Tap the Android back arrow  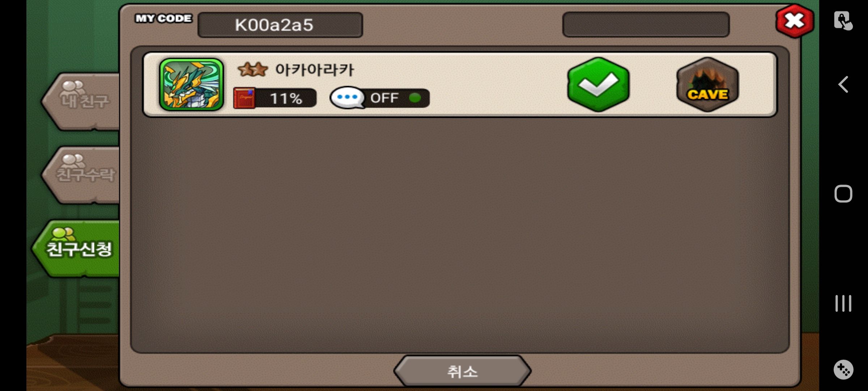[x=843, y=84]
